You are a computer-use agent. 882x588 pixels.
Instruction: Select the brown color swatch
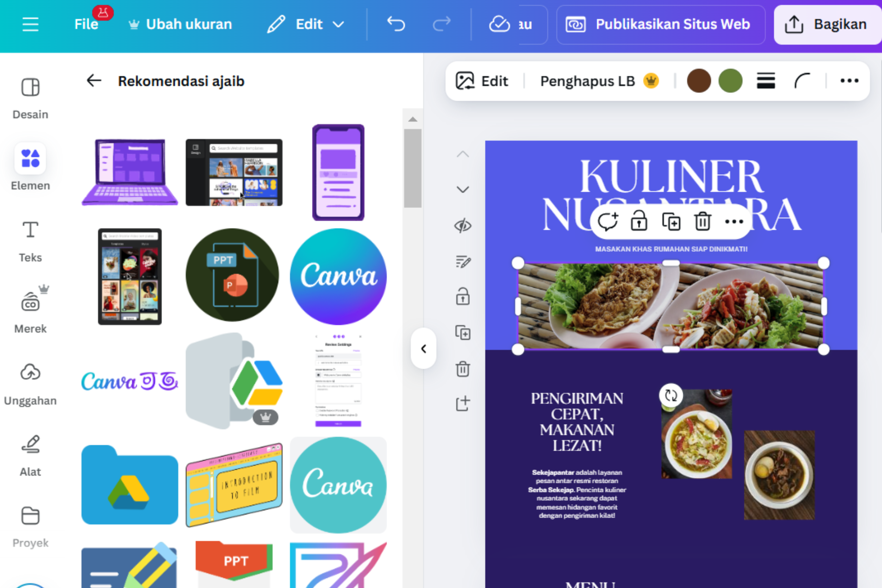coord(699,81)
